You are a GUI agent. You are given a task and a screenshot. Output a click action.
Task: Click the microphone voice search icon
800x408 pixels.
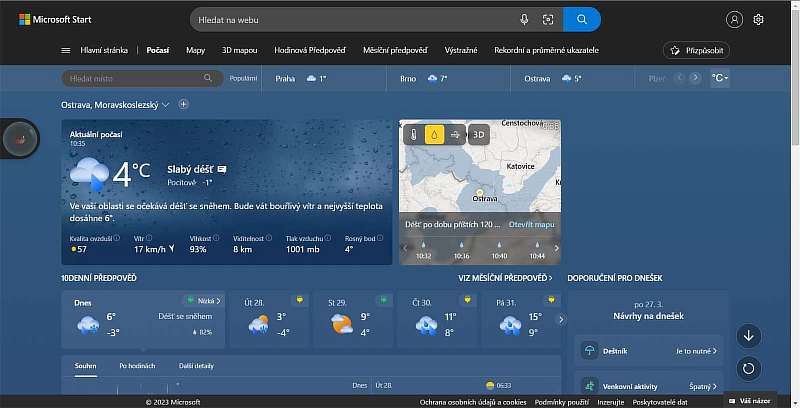point(524,19)
